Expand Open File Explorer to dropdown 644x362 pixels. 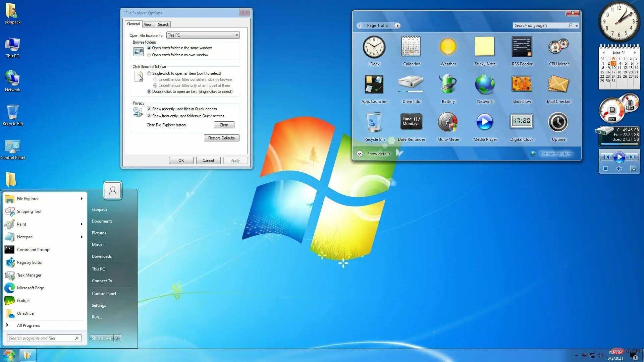[236, 35]
